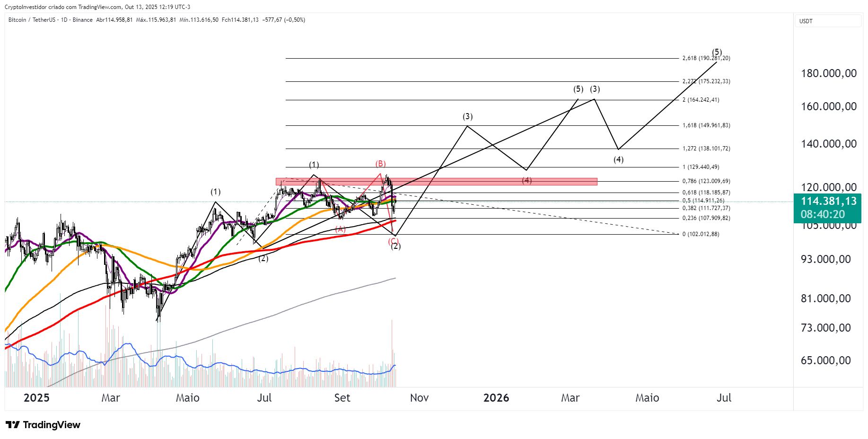Click the opening value Abr114.958,81
This screenshot has height=439, width=868.
coord(114,20)
